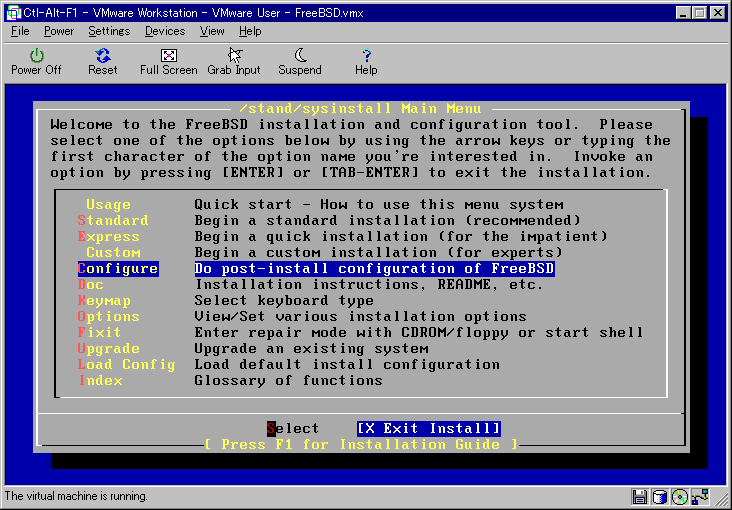Image resolution: width=732 pixels, height=510 pixels.
Task: Select the Upgrade entry
Action: coord(108,348)
